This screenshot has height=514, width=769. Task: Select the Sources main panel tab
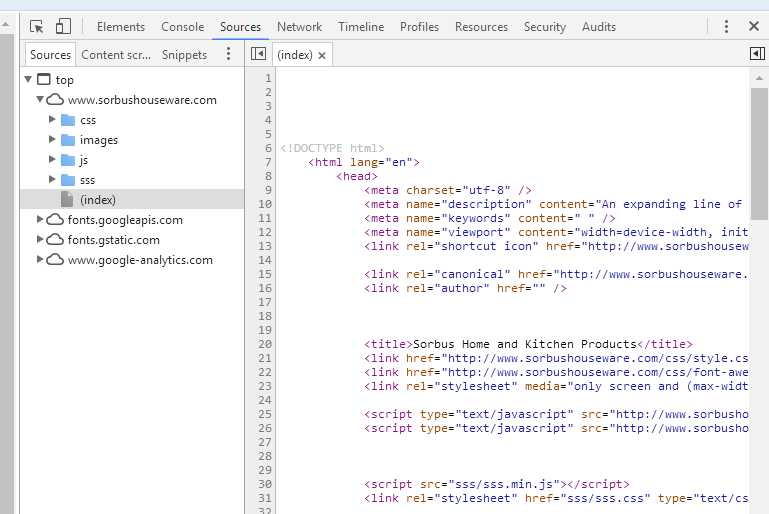pos(240,27)
